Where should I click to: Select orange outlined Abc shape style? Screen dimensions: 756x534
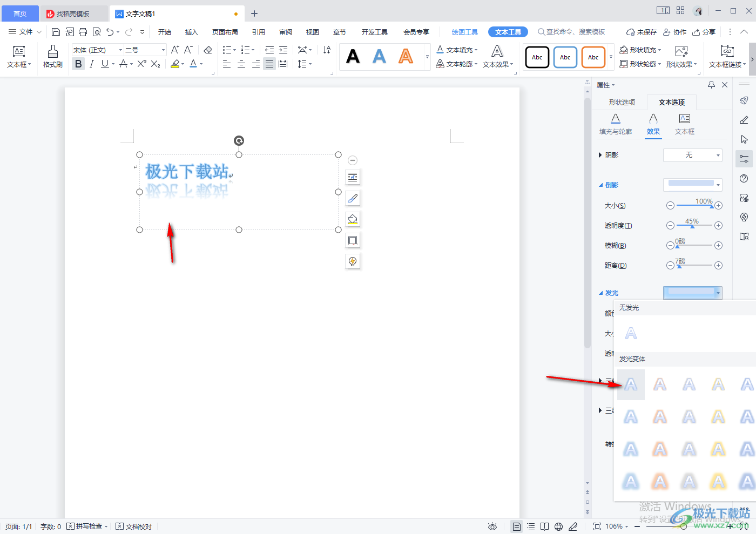point(593,57)
